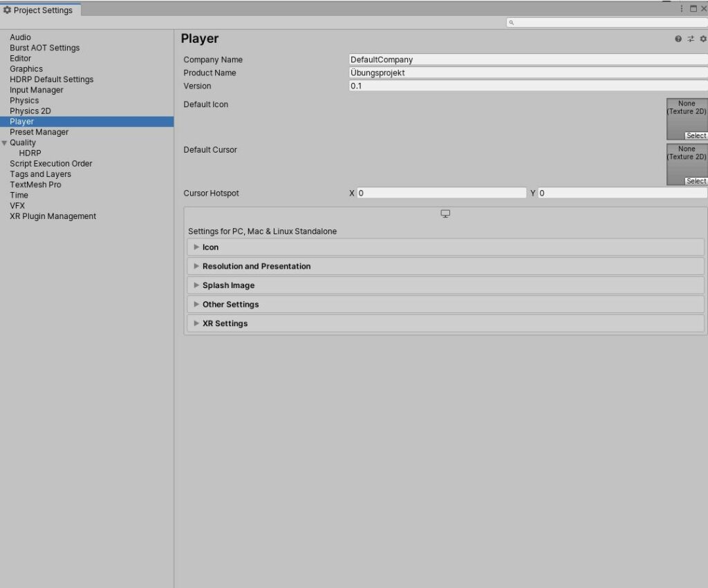Click Select button for Default Cursor
Image resolution: width=708 pixels, height=588 pixels.
696,181
